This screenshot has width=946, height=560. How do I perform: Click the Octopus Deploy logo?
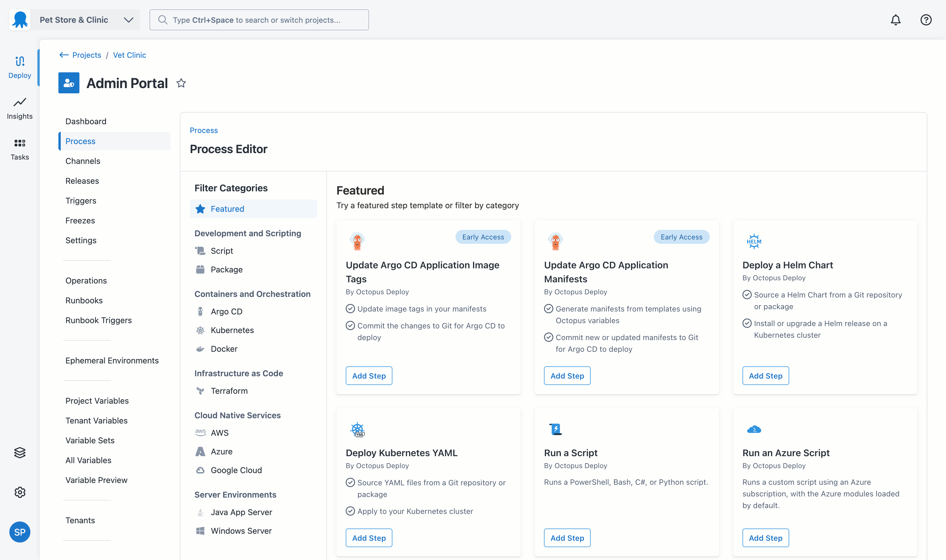point(20,20)
